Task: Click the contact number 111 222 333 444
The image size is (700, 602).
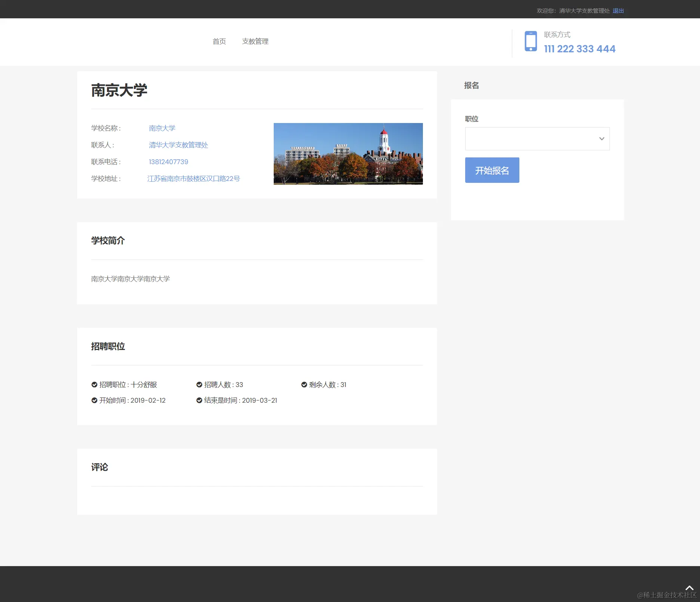Action: point(579,49)
